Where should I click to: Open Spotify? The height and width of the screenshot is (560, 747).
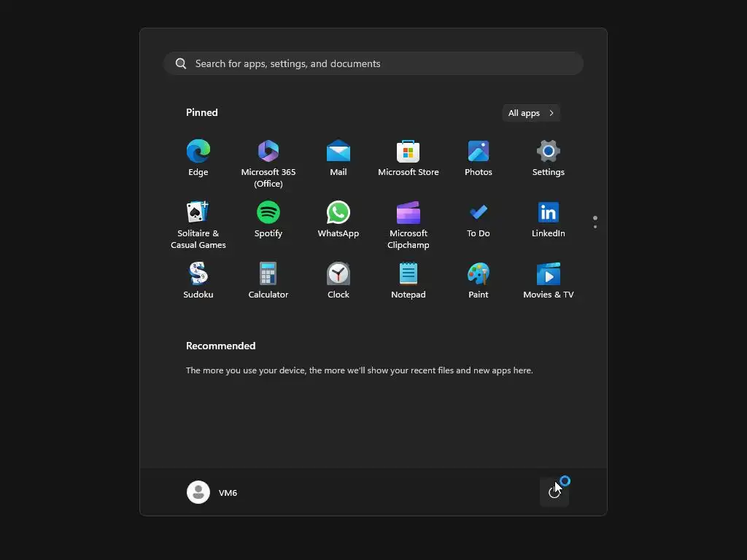(268, 220)
